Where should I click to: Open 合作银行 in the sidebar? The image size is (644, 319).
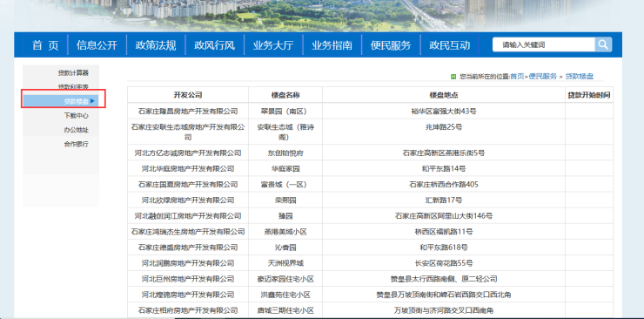coord(76,144)
